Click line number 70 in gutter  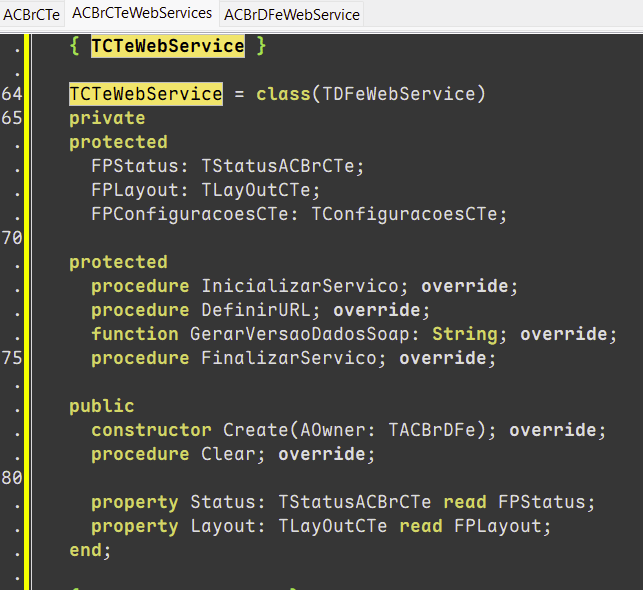pyautogui.click(x=11, y=238)
